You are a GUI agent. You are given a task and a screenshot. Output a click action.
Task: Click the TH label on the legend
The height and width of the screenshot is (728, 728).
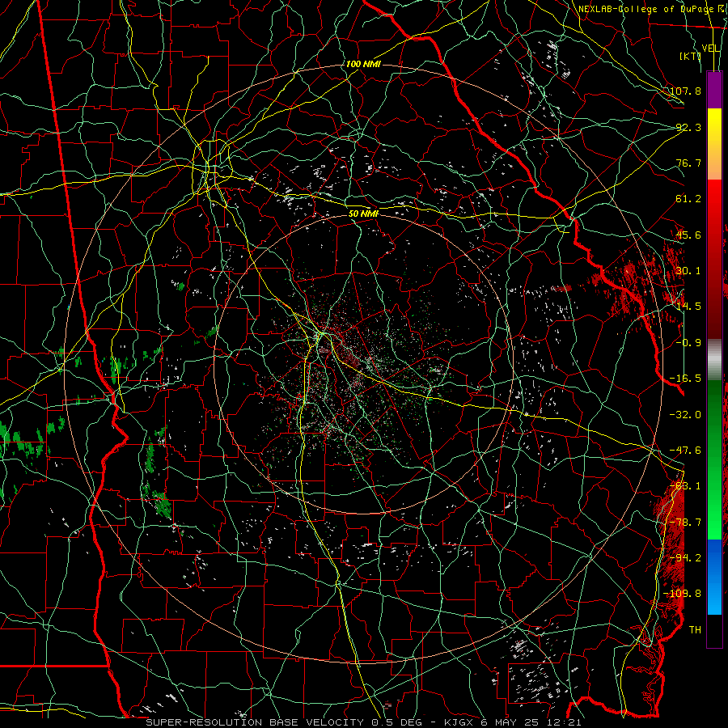[695, 630]
